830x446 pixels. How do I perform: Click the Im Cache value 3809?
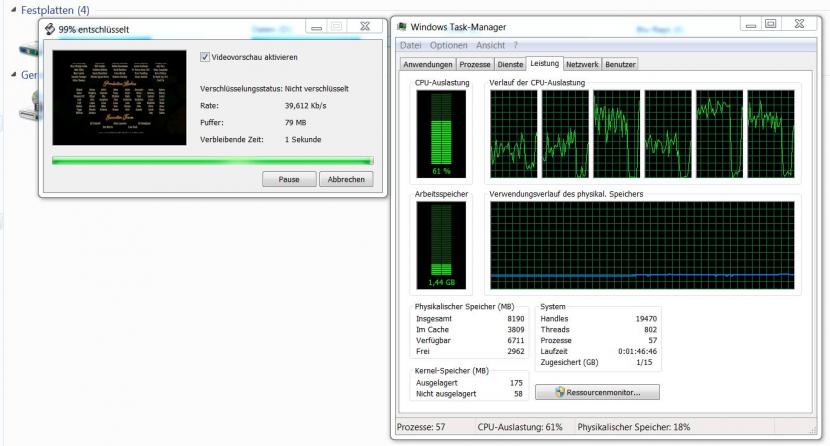click(x=516, y=329)
